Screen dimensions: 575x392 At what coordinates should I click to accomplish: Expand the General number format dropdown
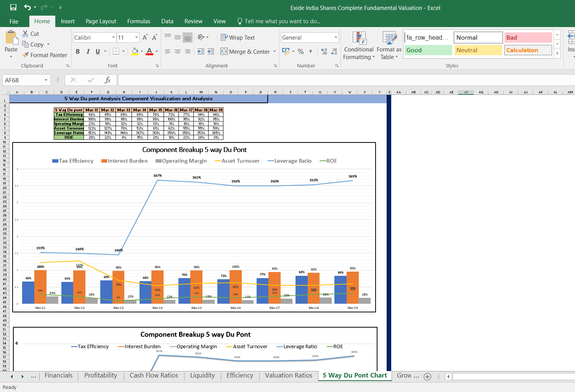(x=336, y=37)
